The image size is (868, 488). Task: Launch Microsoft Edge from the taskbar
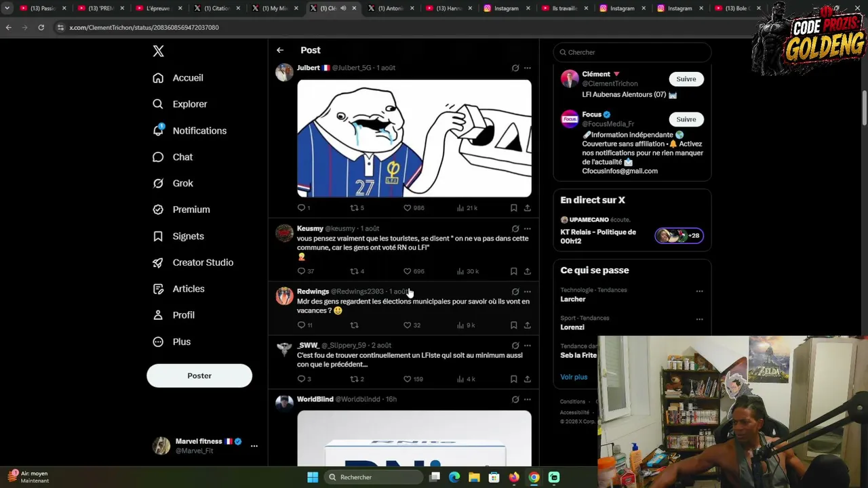[454, 477]
